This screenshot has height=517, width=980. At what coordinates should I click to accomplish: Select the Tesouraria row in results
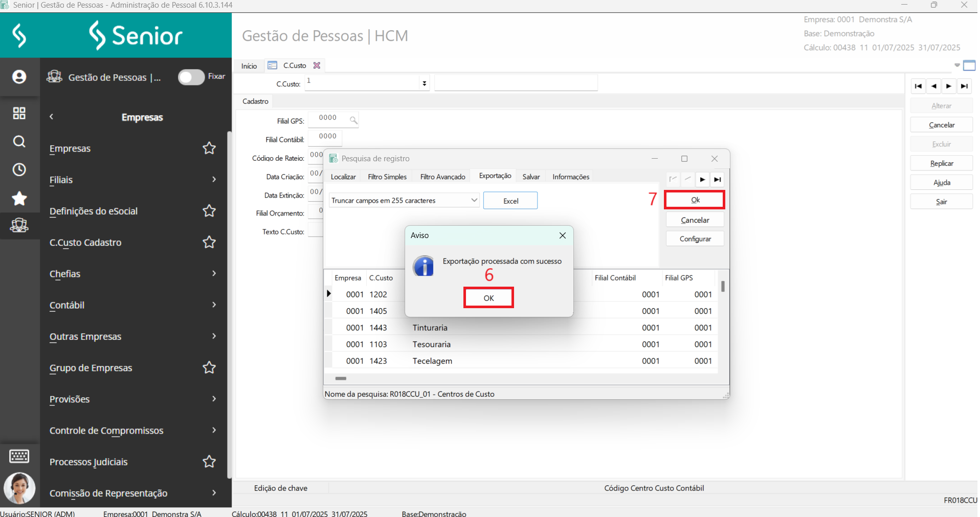coord(522,344)
